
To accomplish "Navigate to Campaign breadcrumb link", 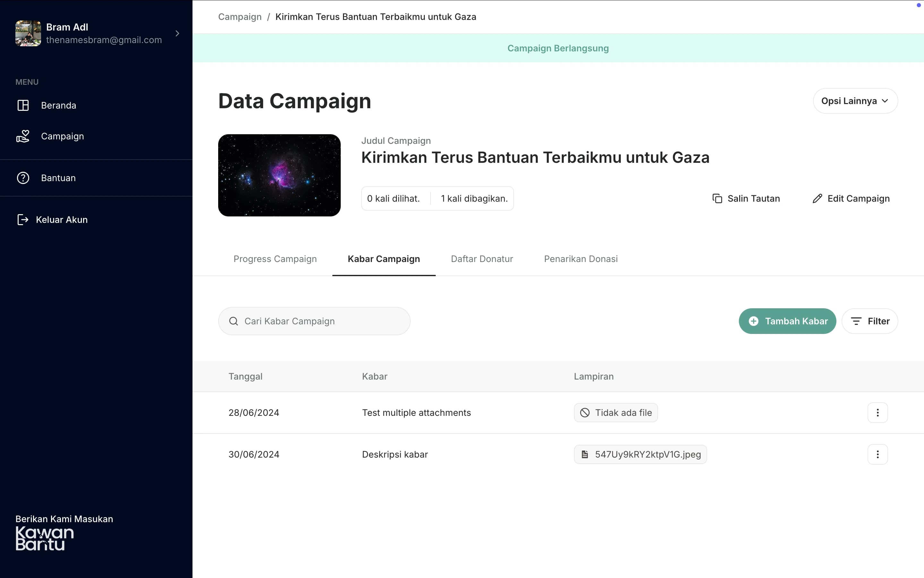I will [240, 17].
